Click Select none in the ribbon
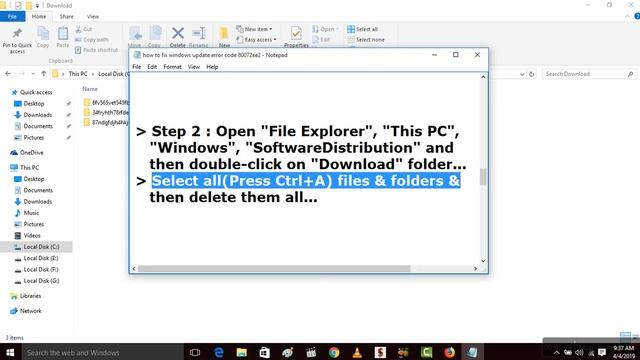The width and height of the screenshot is (640, 360). point(366,40)
